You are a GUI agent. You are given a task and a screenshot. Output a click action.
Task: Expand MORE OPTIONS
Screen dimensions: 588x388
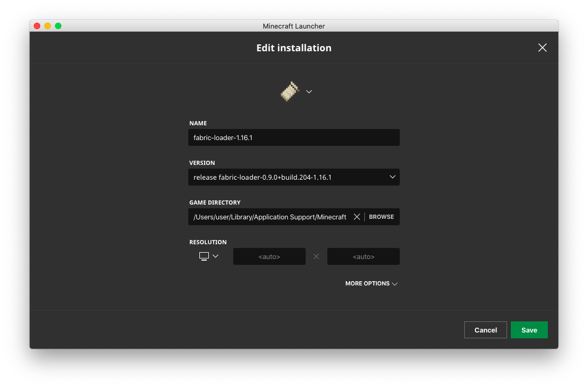tap(368, 284)
